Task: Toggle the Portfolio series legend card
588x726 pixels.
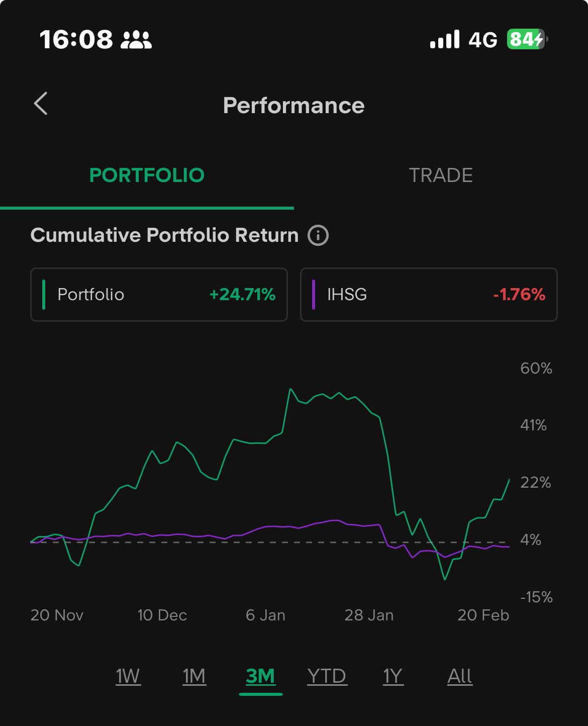Action: click(159, 295)
